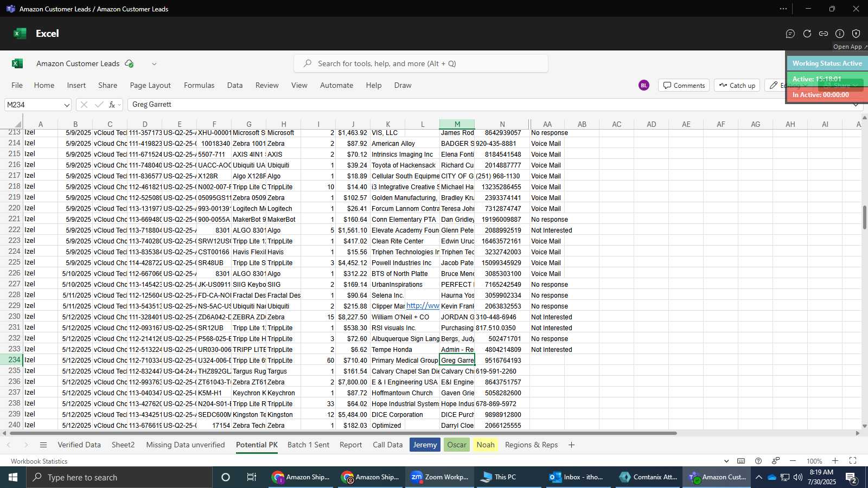
Task: Click the cell 'Hoffmantown Church'
Action: (402, 393)
